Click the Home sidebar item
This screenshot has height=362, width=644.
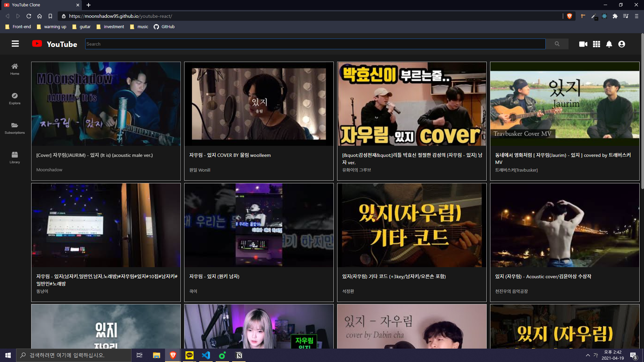(15, 69)
